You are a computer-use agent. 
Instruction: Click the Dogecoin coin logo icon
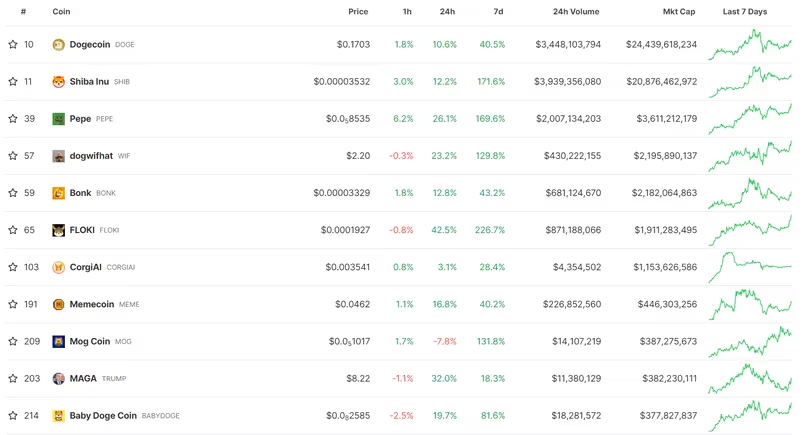pos(59,45)
